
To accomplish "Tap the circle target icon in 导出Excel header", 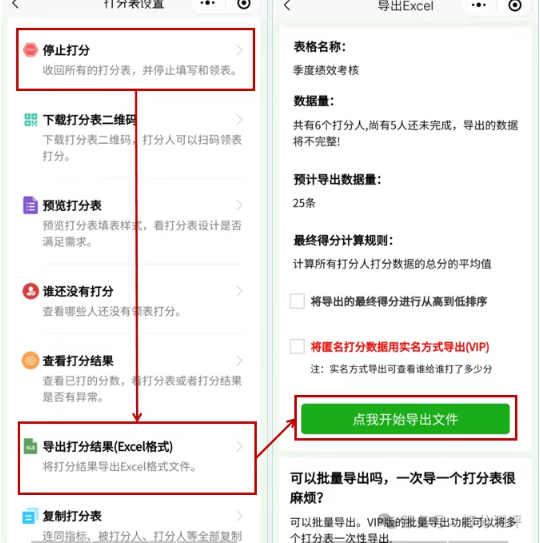I will 515,5.
